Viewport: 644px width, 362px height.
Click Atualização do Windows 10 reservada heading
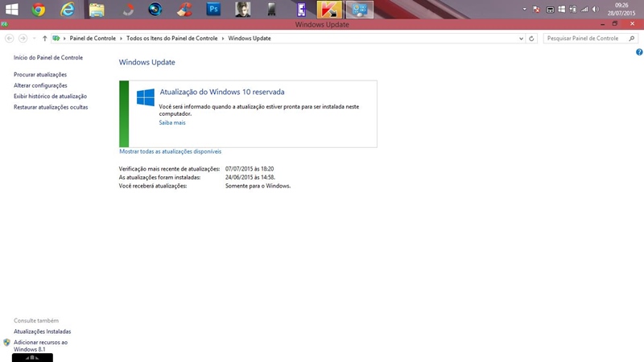point(222,92)
